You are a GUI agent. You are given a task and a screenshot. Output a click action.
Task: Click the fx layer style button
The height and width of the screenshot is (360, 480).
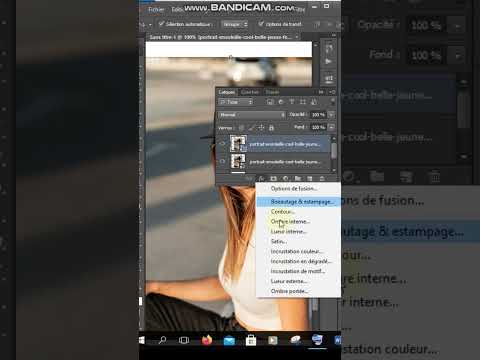point(262,179)
